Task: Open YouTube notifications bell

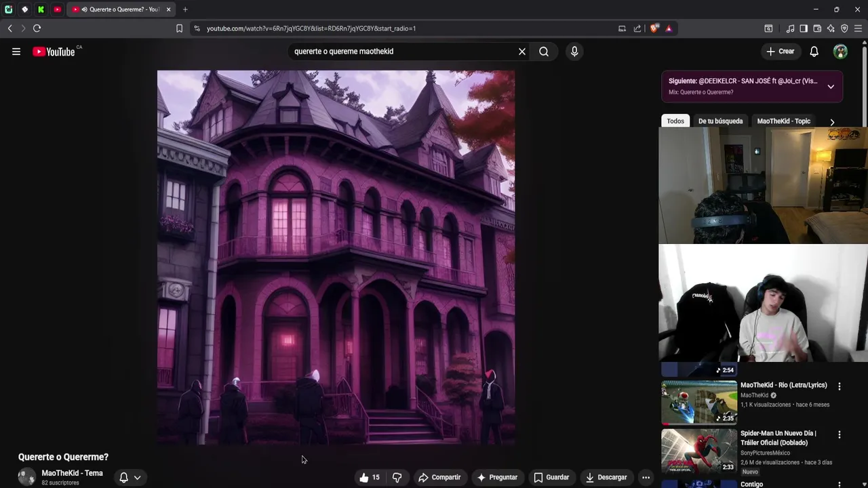Action: 814,52
